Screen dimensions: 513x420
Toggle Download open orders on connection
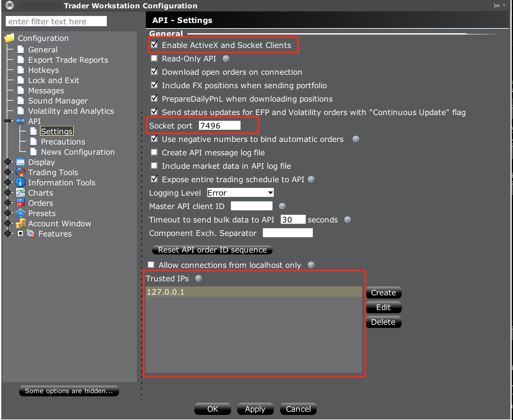coord(154,72)
